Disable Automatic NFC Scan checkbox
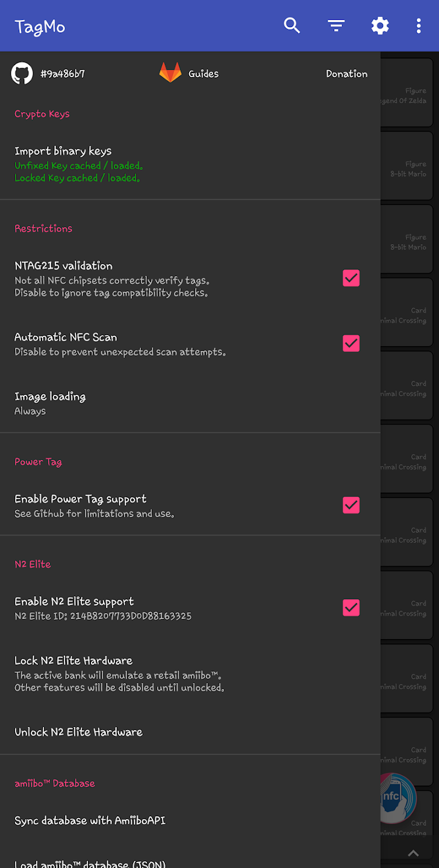Screen dimensions: 439x868 click(x=351, y=343)
